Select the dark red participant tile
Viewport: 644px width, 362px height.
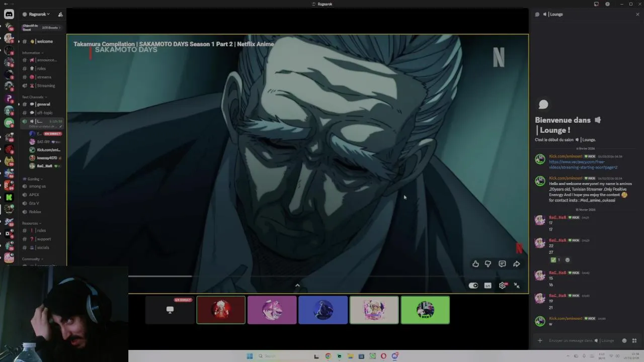[221, 310]
